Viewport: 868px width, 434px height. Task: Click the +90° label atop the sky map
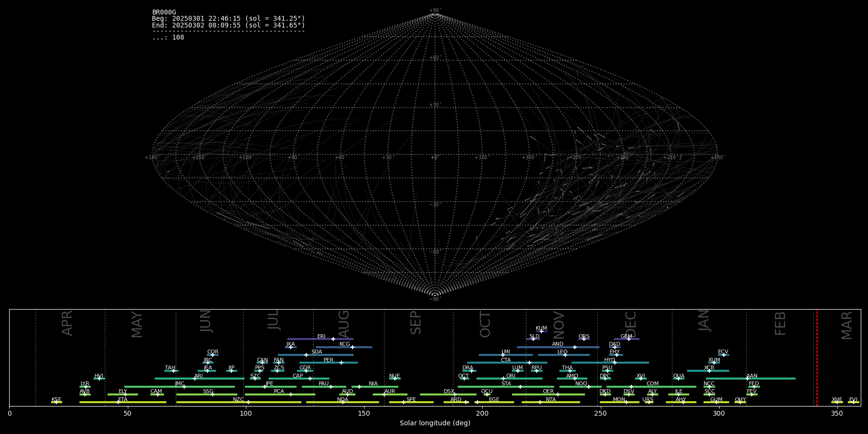coord(435,11)
